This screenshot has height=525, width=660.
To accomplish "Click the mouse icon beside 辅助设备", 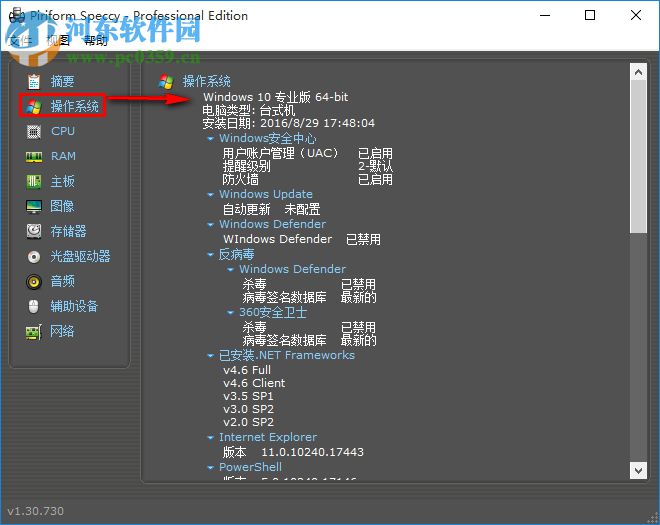I will click(x=34, y=306).
